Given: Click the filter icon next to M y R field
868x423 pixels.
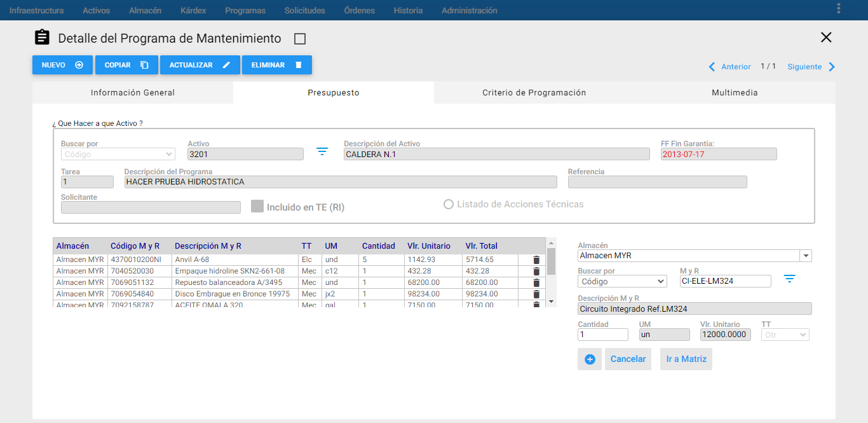Looking at the screenshot, I should pos(789,279).
